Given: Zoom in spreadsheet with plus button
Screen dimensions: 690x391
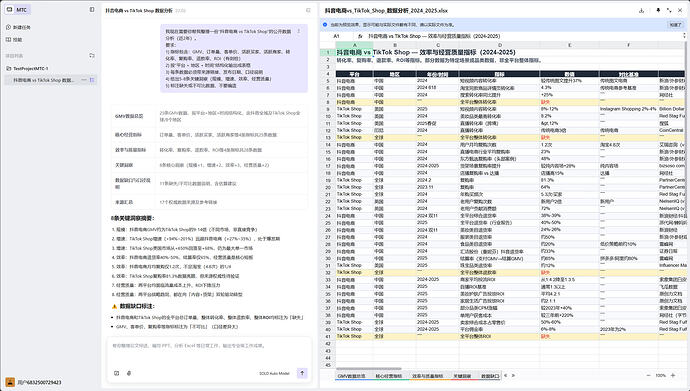Looking at the screenshot, I should (x=673, y=376).
